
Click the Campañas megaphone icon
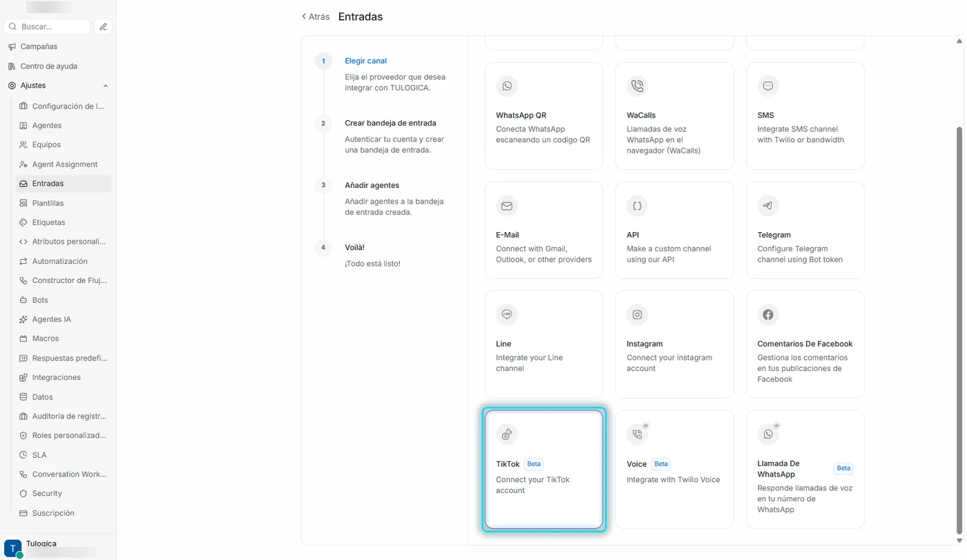[12, 47]
